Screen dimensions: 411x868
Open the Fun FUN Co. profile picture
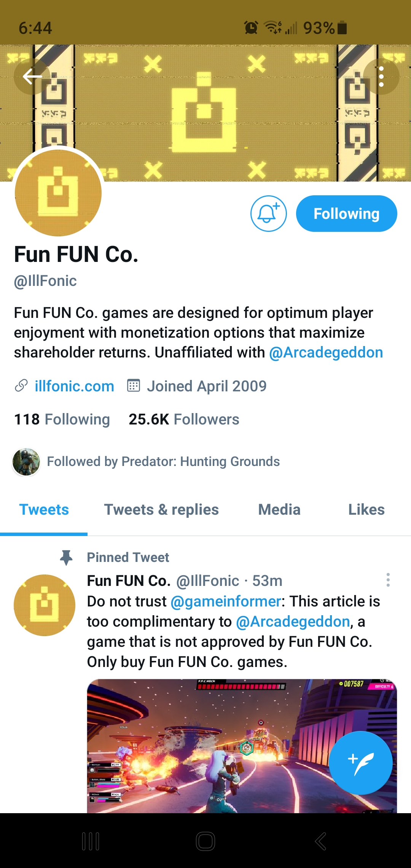58,193
